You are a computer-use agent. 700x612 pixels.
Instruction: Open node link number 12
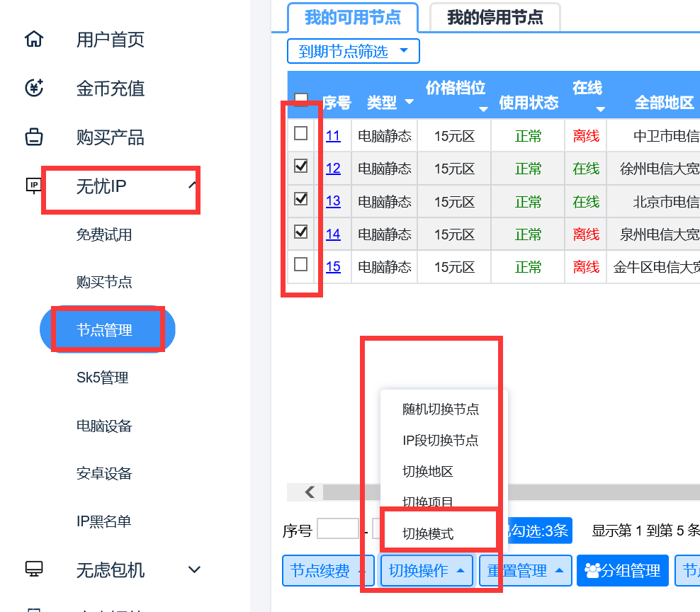[333, 169]
